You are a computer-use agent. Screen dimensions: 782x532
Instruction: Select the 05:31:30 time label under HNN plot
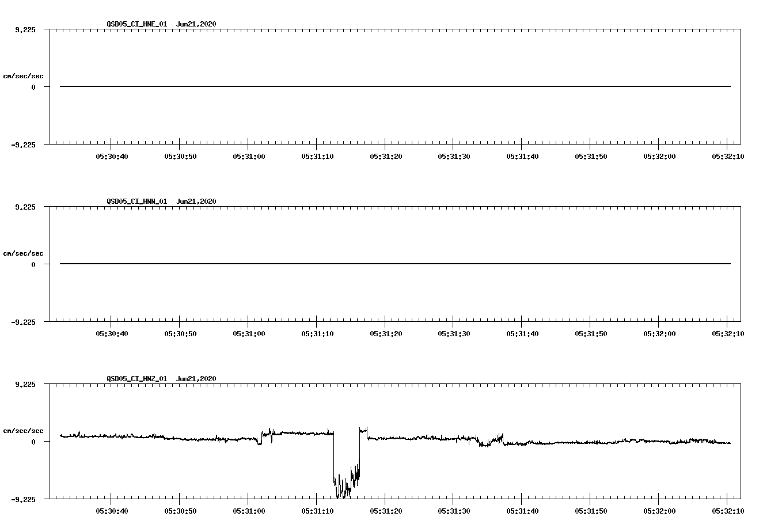click(454, 334)
